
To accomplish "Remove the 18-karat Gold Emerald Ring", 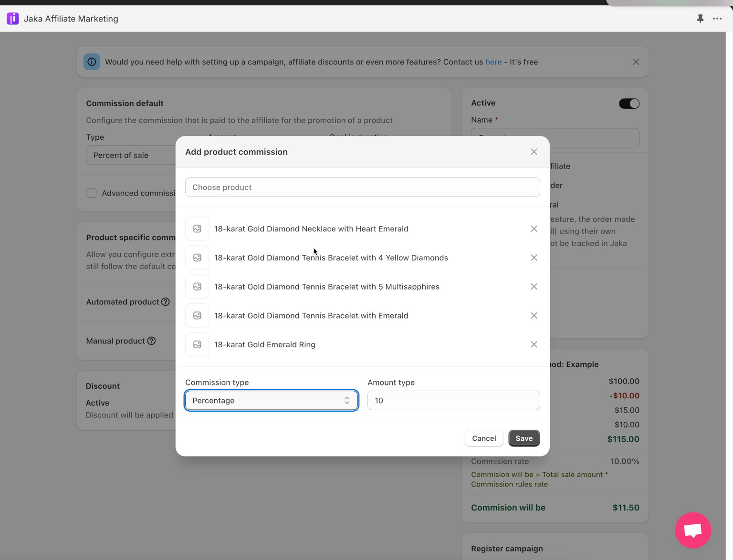I will 534,344.
